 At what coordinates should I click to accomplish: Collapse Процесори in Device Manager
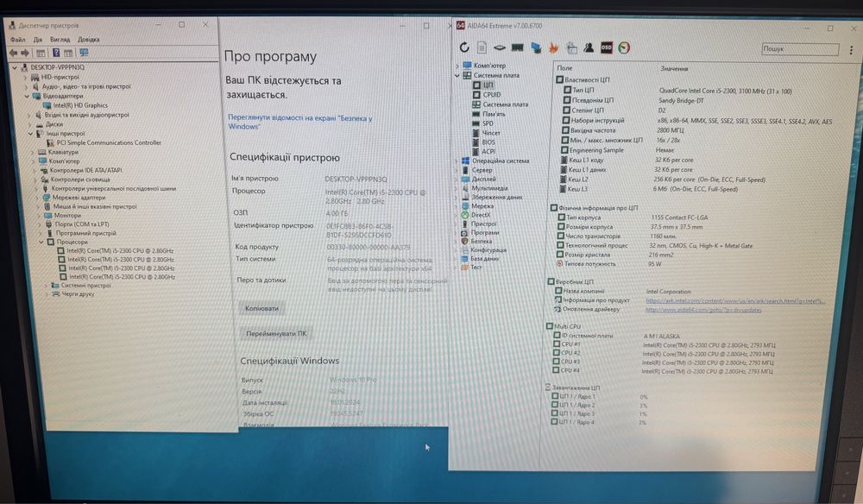41,242
